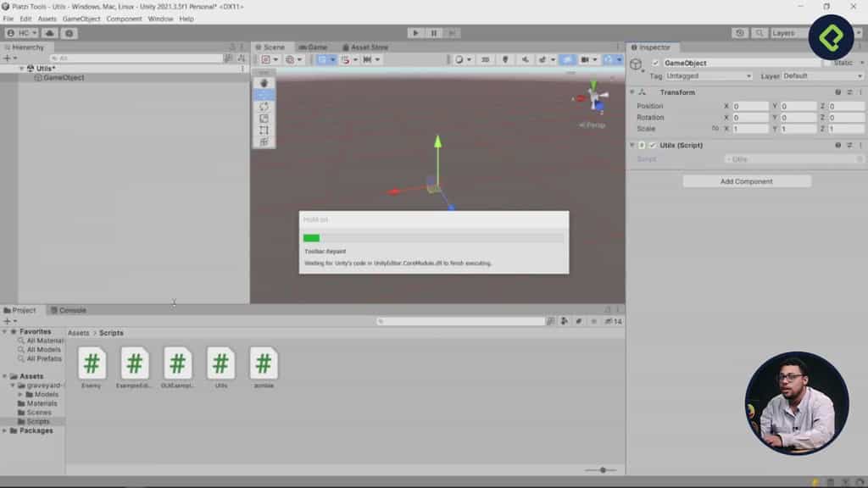Screen dimensions: 868x488
Task: Select the Move tool in the scene toolbar
Action: [x=264, y=95]
